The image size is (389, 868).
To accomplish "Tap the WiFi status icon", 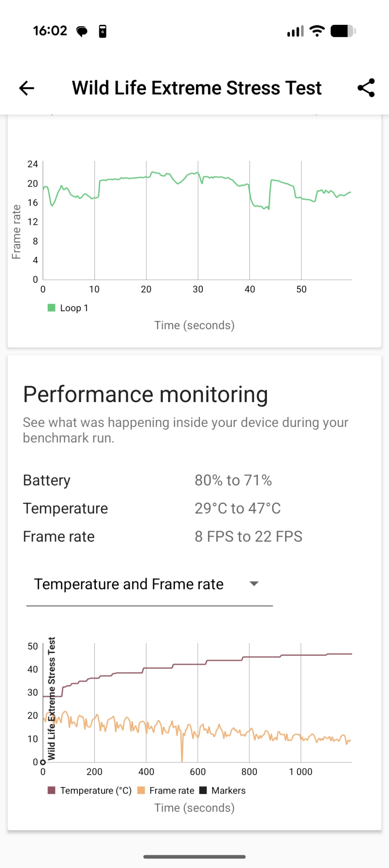I will [x=317, y=31].
